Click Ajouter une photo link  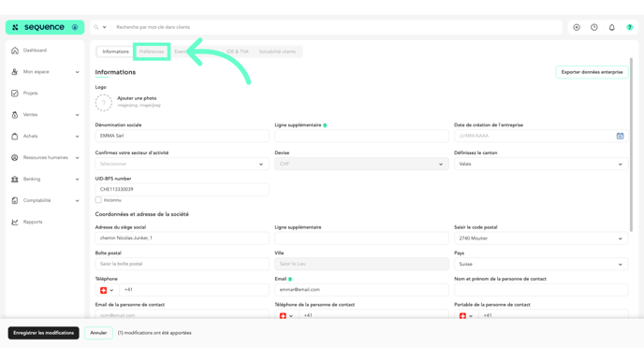coord(137,98)
